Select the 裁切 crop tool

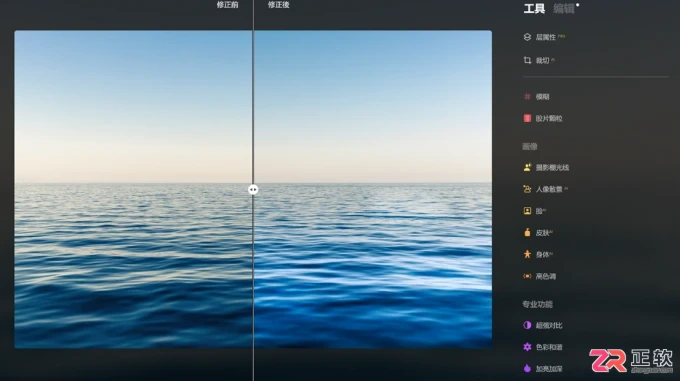[539, 61]
